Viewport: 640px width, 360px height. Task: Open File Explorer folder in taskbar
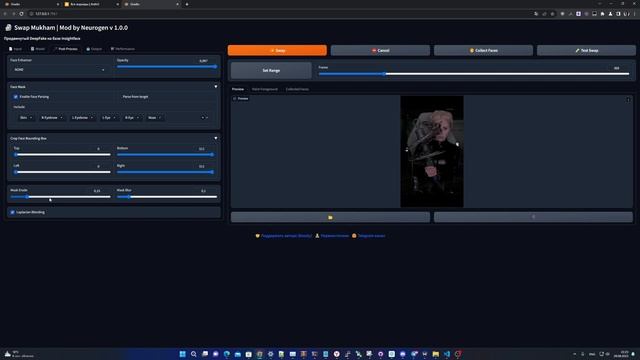pyautogui.click(x=436, y=354)
